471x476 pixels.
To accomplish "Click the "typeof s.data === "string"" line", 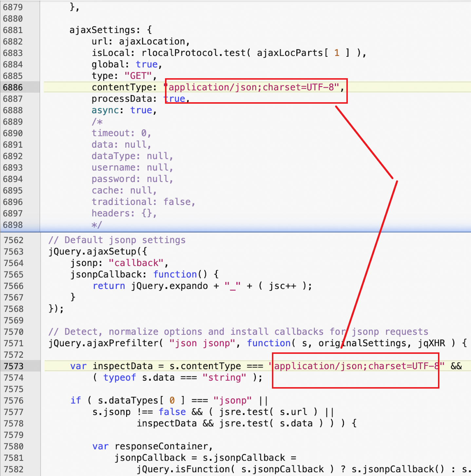I will (x=178, y=378).
